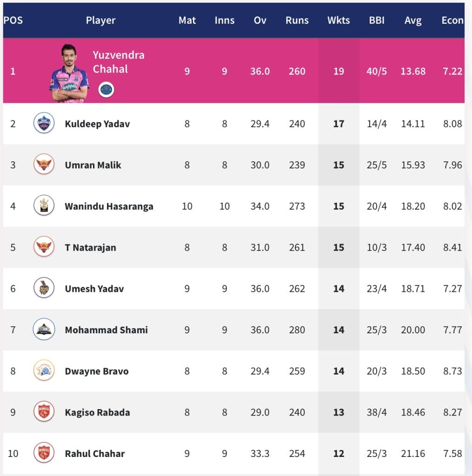Click Umran Malik's Sunrisers team logo

pos(44,165)
